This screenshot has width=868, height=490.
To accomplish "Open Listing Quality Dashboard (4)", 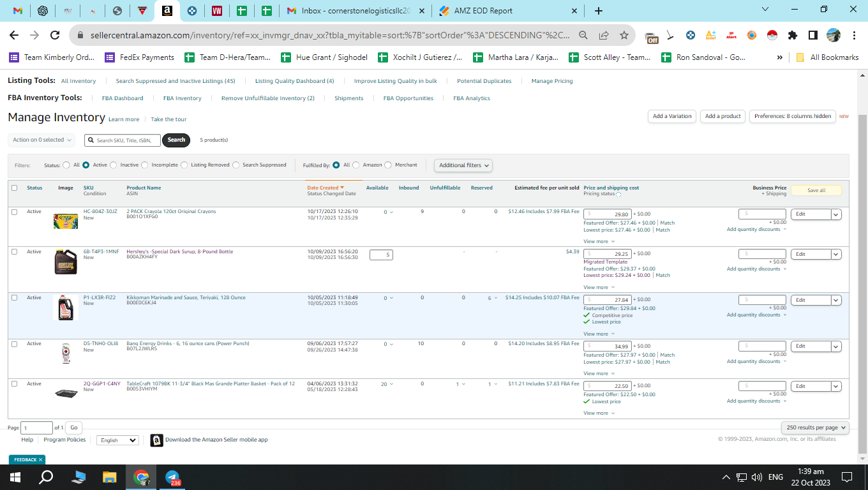I will coord(294,81).
